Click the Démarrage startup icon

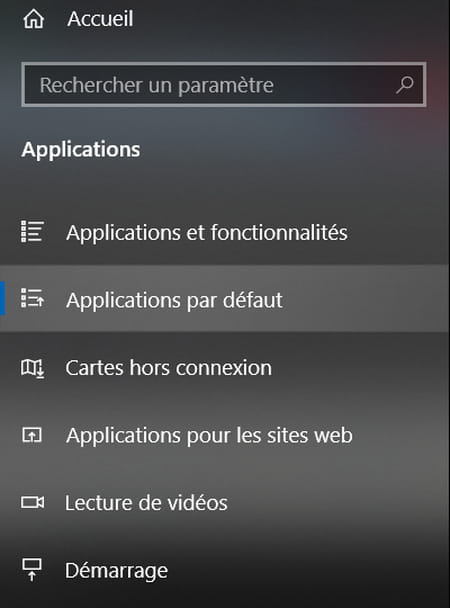pyautogui.click(x=32, y=570)
